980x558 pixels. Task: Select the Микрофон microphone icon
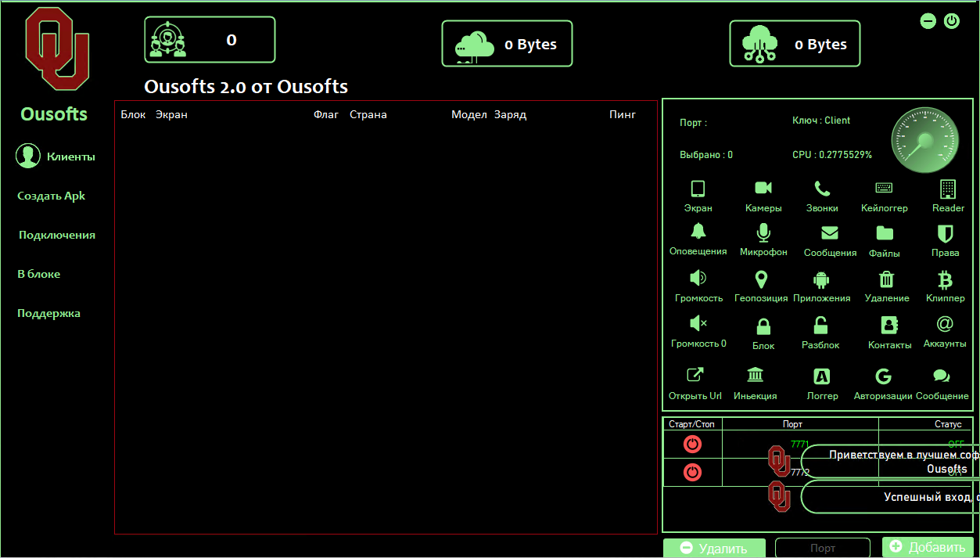point(763,232)
